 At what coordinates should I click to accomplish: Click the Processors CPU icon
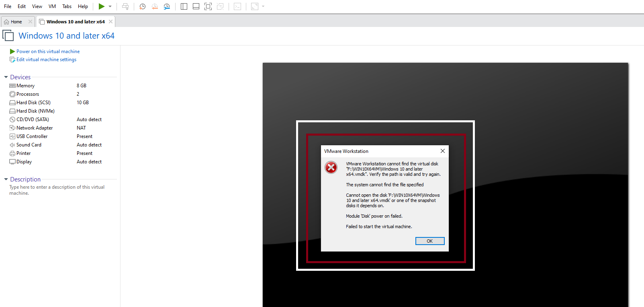[x=12, y=94]
